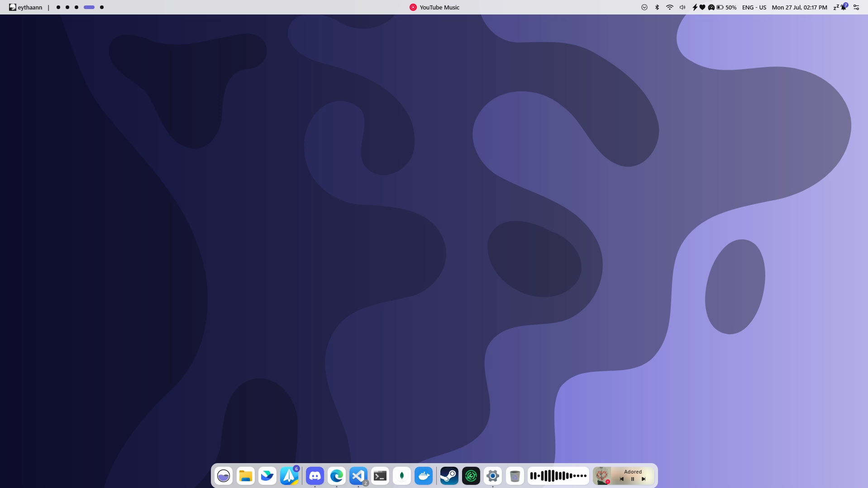Open quick settings sliders icon

(x=856, y=7)
